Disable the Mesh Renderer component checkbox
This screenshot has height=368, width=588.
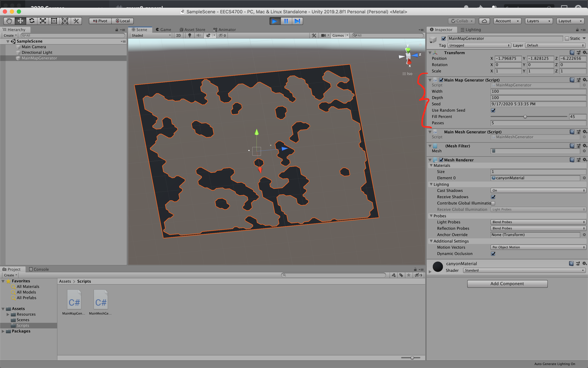tap(441, 160)
